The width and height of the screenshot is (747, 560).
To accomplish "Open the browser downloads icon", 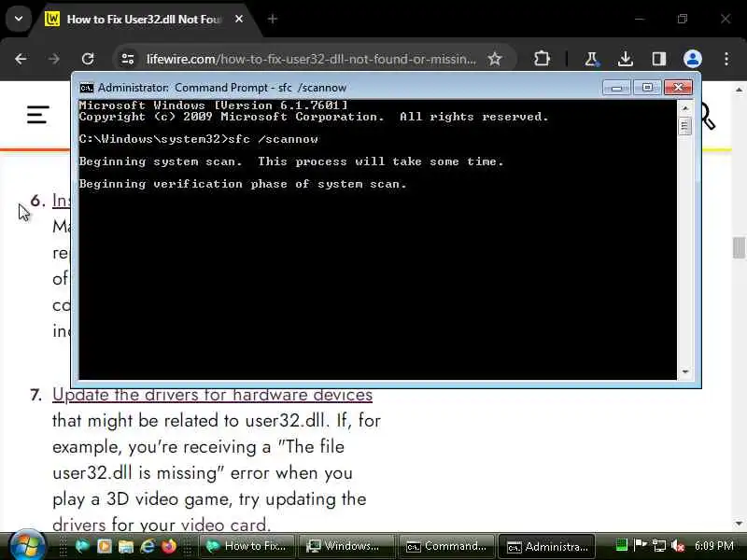I will coord(625,59).
